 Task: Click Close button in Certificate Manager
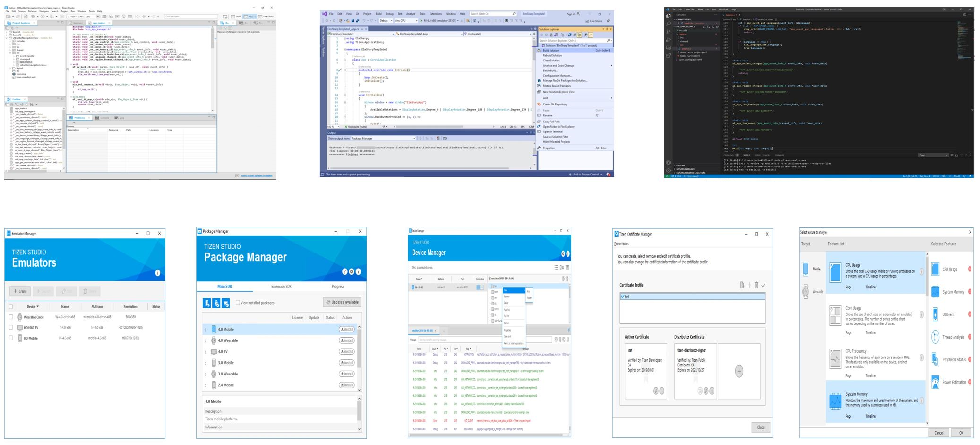[761, 428]
